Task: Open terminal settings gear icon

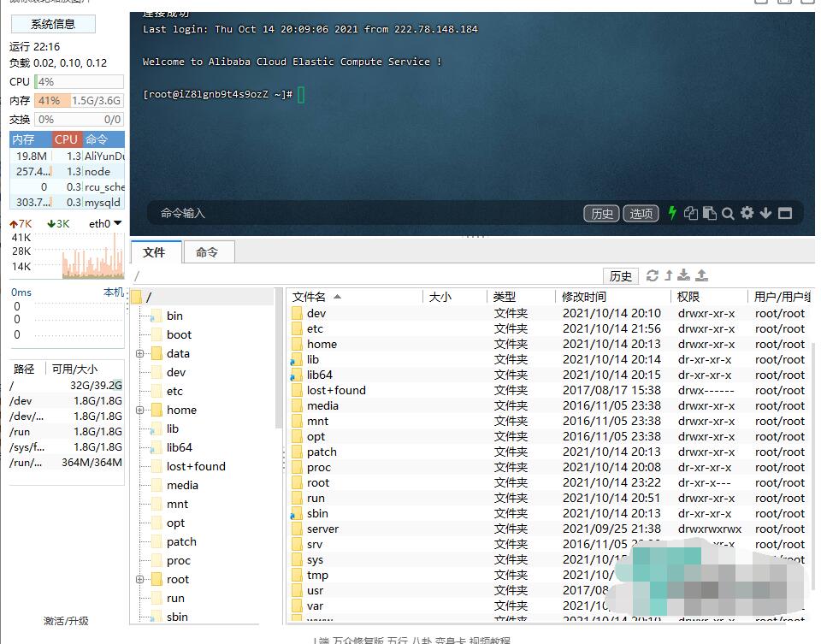Action: (x=747, y=213)
